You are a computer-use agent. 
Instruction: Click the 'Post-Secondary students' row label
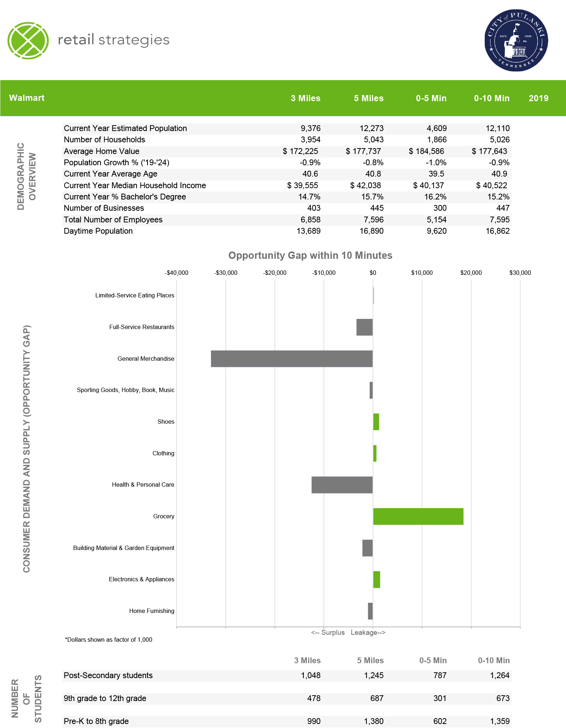[x=108, y=676]
